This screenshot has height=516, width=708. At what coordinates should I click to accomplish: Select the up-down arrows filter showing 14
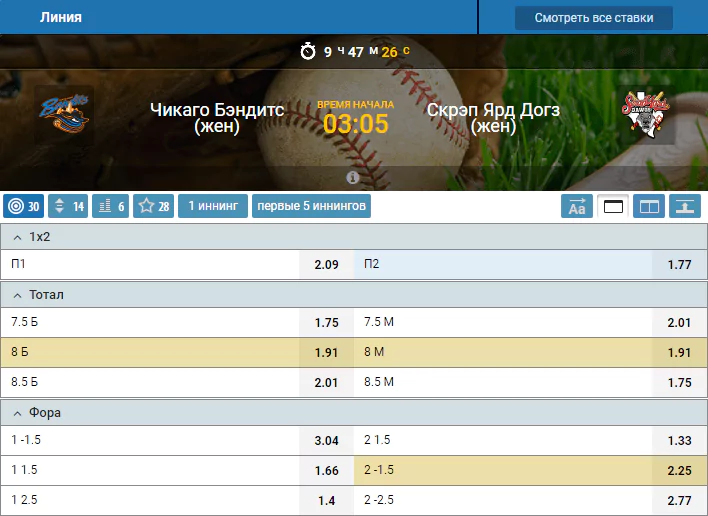coord(68,206)
